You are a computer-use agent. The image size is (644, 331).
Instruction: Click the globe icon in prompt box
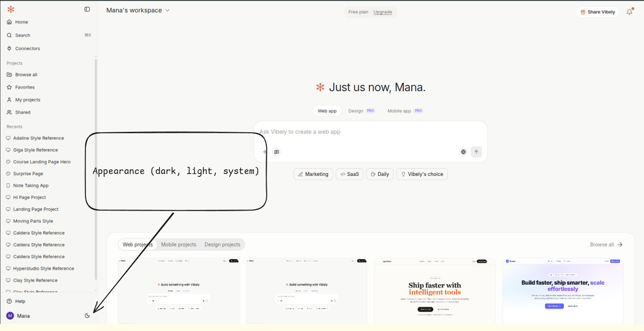coord(464,152)
